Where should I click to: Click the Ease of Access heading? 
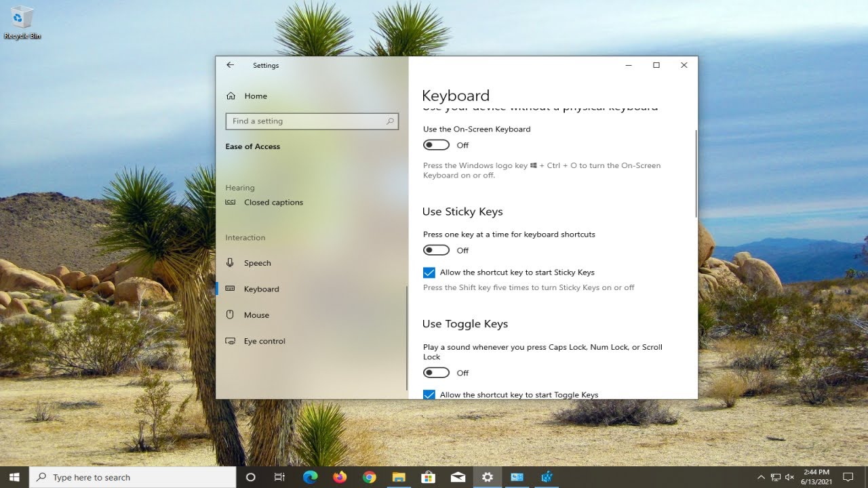[252, 146]
